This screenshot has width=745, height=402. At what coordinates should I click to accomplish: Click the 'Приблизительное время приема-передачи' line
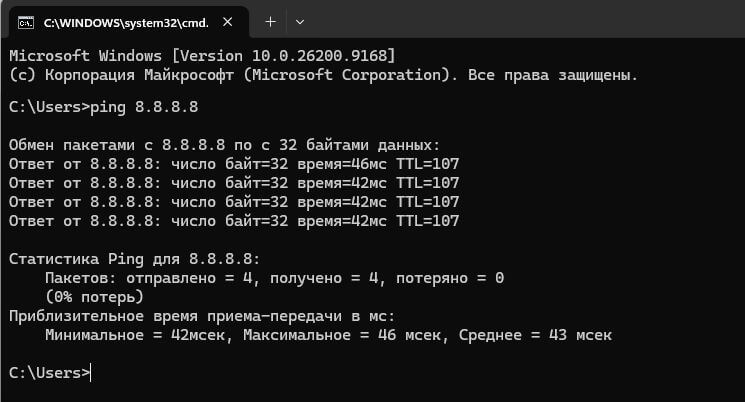(202, 316)
